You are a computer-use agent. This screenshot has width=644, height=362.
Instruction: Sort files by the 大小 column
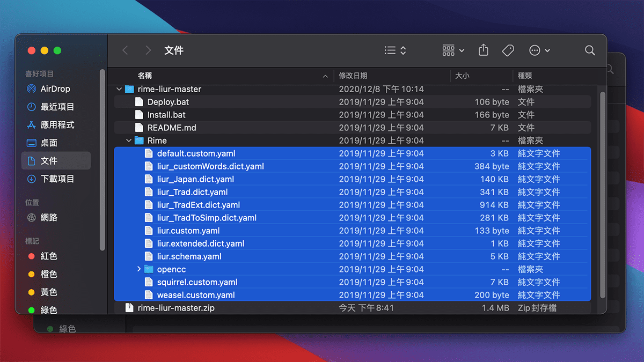tap(462, 76)
